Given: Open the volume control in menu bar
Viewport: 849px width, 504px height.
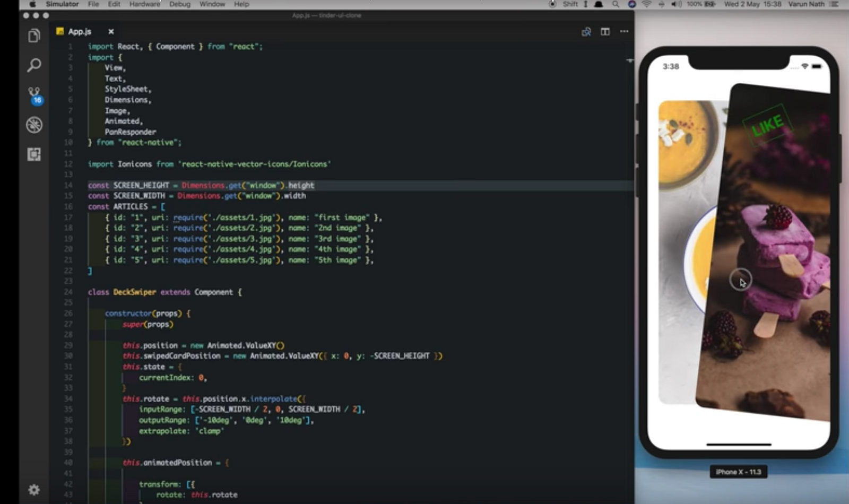Looking at the screenshot, I should pyautogui.click(x=676, y=4).
